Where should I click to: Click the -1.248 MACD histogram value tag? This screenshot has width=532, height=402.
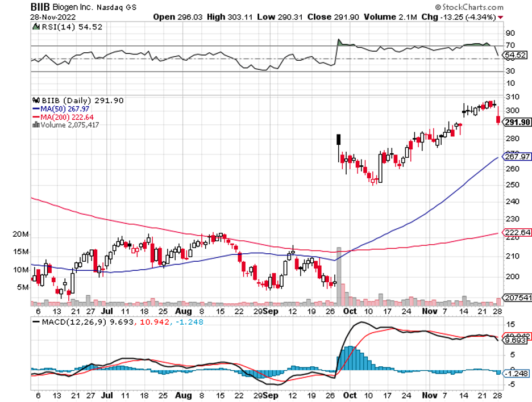[x=517, y=372]
